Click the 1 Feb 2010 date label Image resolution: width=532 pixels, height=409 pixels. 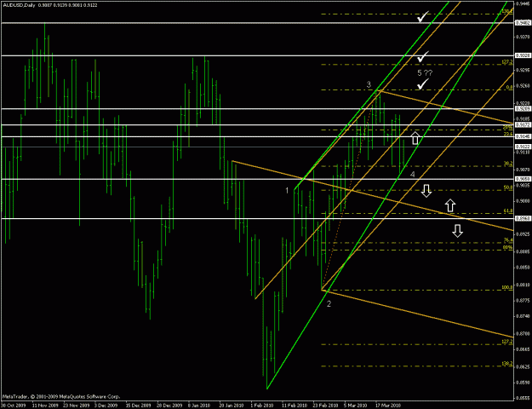pos(262,406)
